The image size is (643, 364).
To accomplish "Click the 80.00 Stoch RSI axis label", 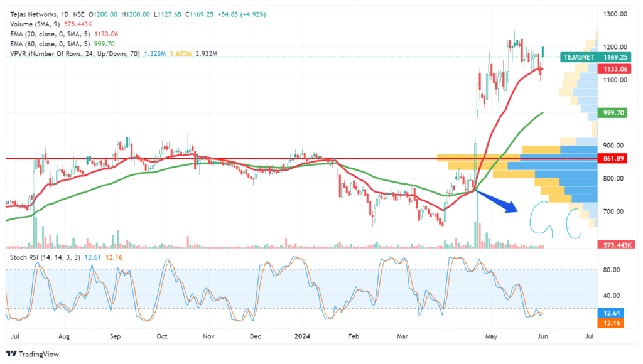I will (612, 270).
